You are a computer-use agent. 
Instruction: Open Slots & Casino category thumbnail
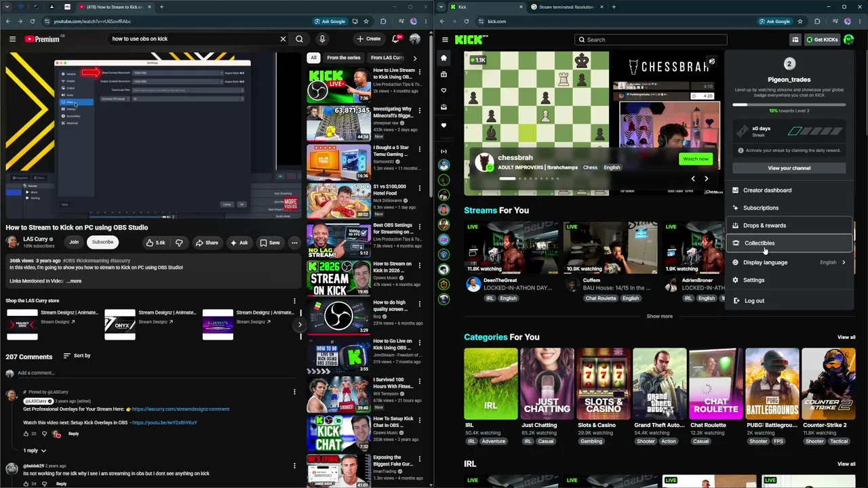(x=603, y=384)
